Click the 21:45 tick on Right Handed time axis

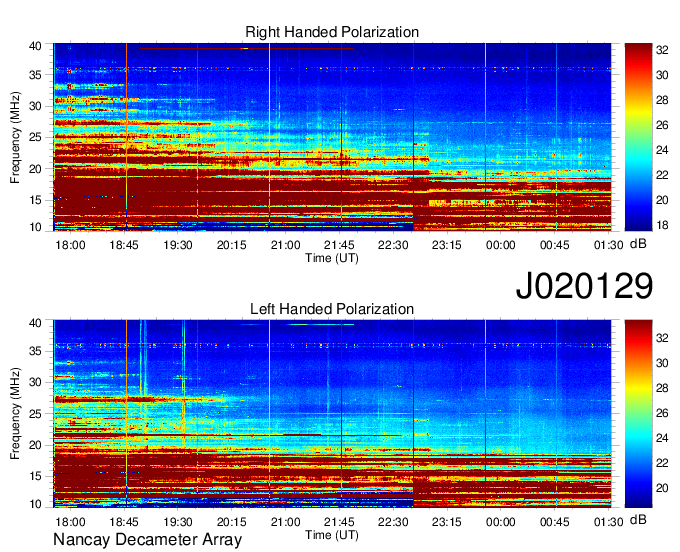coord(339,245)
